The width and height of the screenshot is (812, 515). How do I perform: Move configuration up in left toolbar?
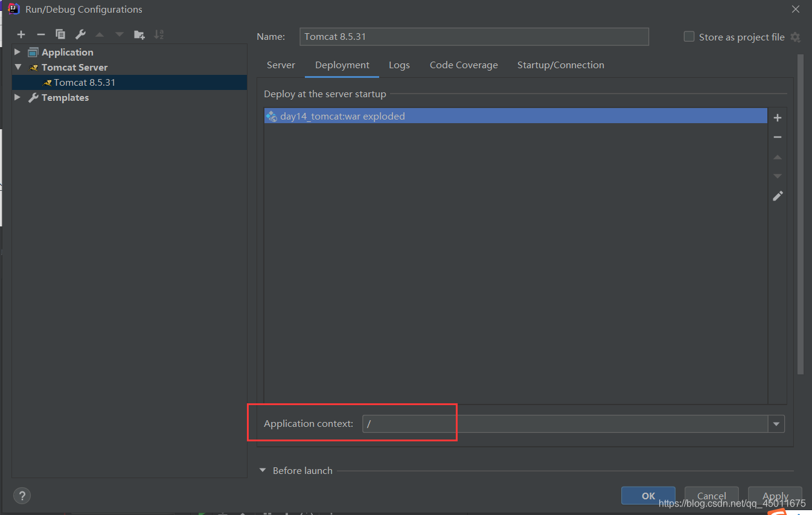tap(100, 34)
